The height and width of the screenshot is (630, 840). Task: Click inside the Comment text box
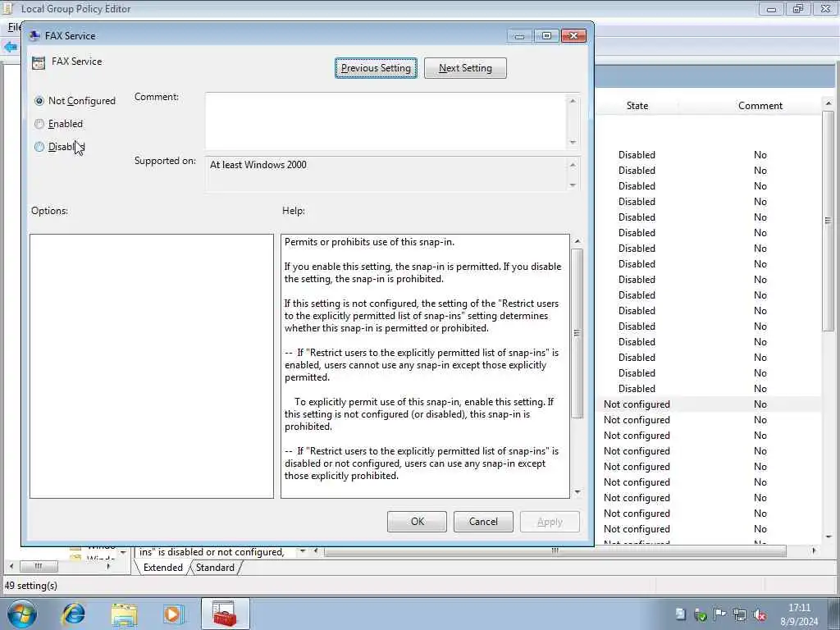click(386, 121)
